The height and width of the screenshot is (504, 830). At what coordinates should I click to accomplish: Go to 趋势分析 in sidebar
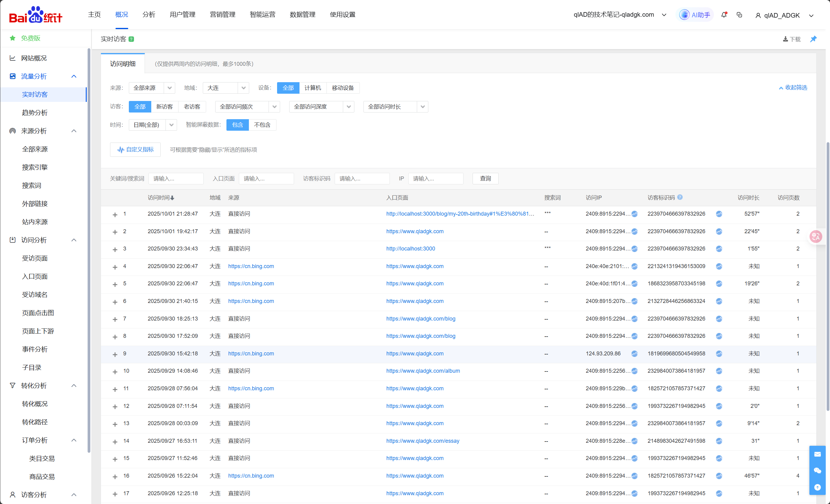[35, 113]
